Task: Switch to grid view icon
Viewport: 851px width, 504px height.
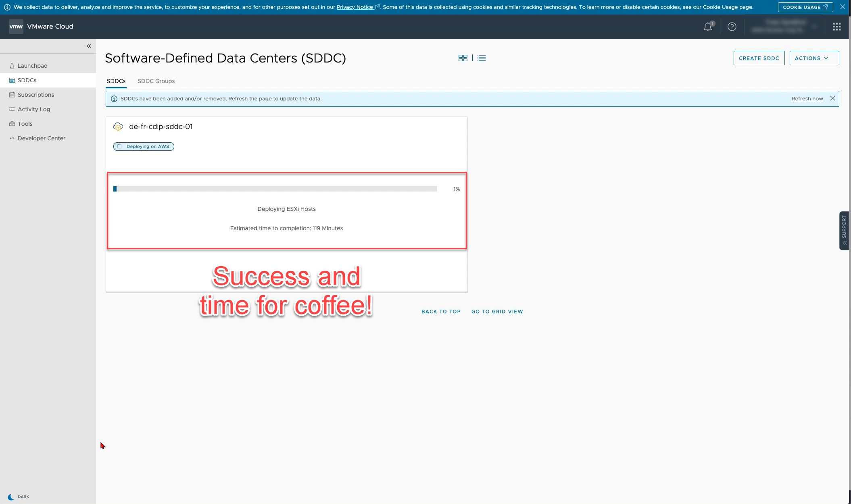Action: click(x=463, y=58)
